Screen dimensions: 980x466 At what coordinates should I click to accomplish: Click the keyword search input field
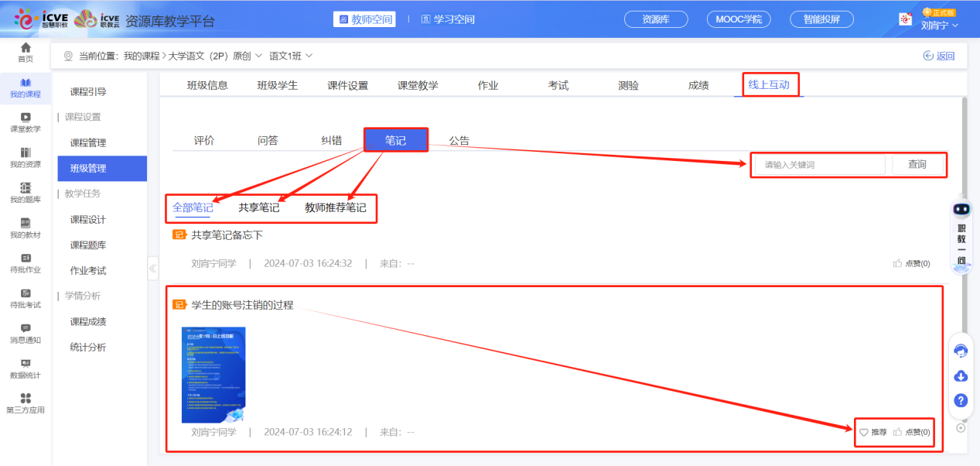[x=816, y=164]
